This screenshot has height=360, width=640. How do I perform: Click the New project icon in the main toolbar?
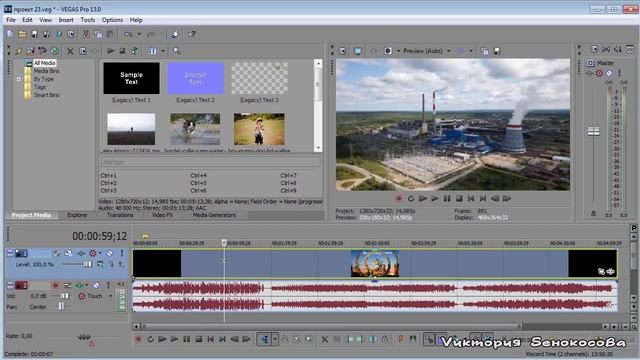coord(10,34)
